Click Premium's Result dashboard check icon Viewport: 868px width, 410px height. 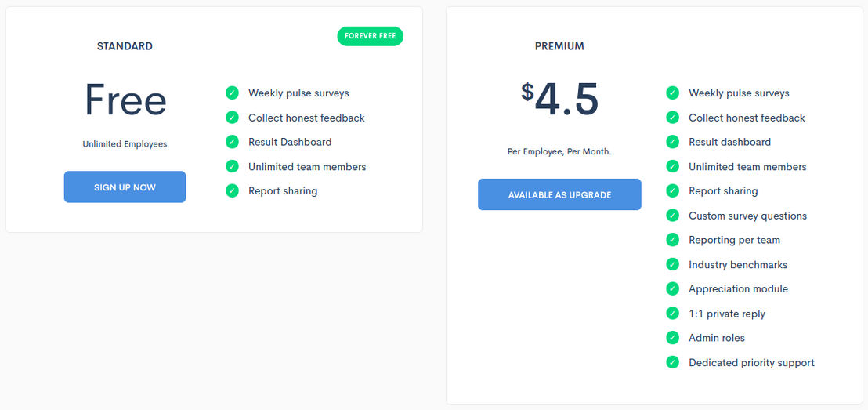pyautogui.click(x=673, y=142)
